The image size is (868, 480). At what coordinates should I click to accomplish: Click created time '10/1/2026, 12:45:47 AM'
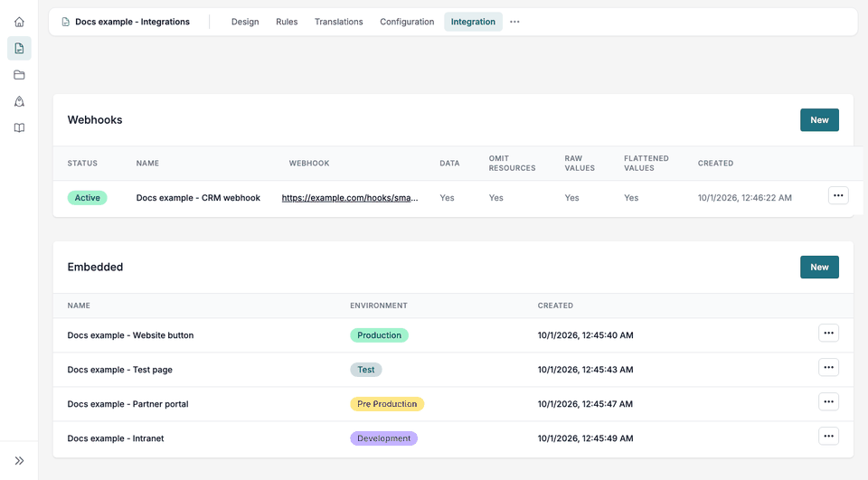585,404
